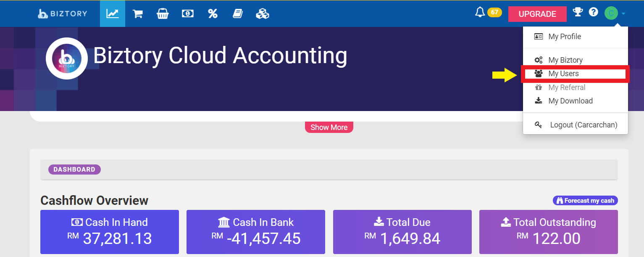
Task: Click the 67 notification count badge
Action: (x=494, y=12)
